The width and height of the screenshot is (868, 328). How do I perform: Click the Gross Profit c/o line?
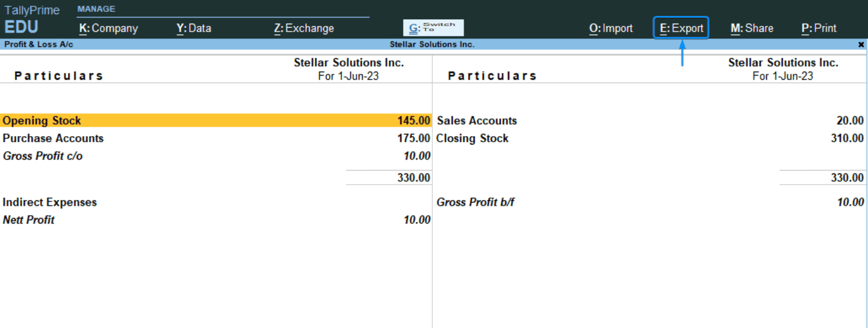pyautogui.click(x=42, y=156)
